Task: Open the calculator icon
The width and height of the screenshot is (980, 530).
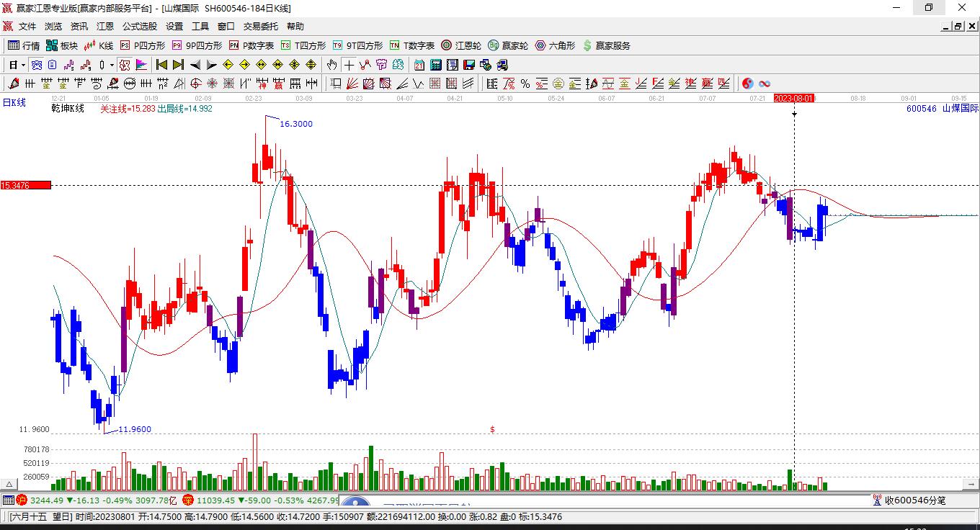Action: [435, 65]
